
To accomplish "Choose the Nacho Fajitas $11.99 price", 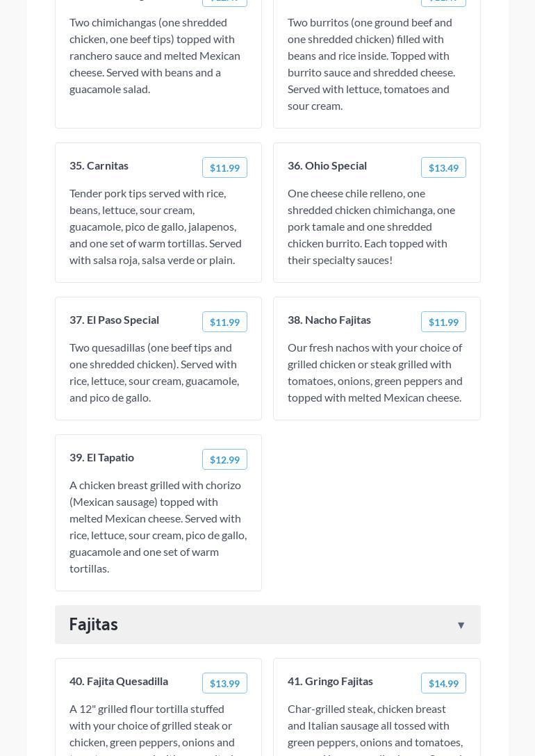I will coord(443,322).
